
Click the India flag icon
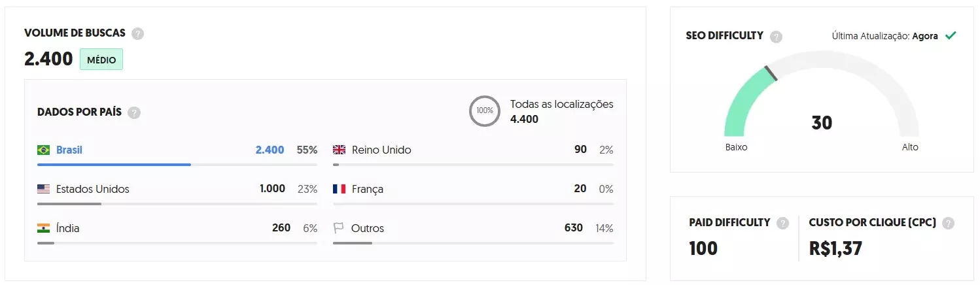point(44,229)
